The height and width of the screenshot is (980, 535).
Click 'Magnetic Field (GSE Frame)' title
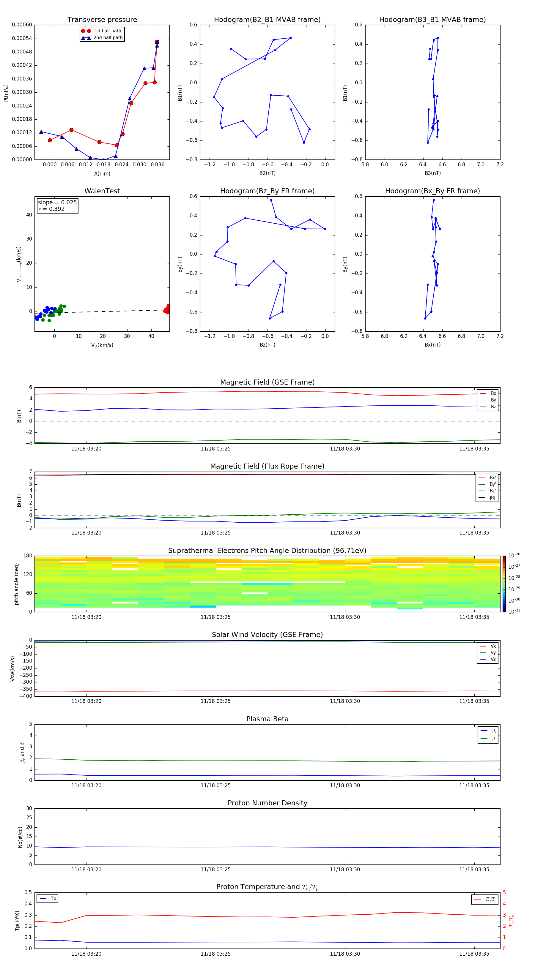pyautogui.click(x=267, y=382)
